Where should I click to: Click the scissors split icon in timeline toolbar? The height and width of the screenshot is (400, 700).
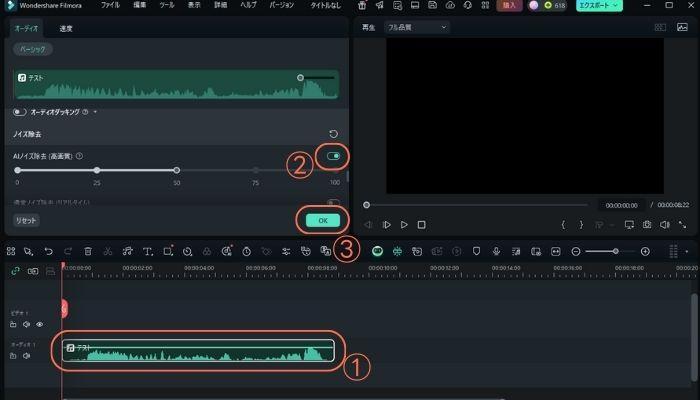click(x=108, y=252)
